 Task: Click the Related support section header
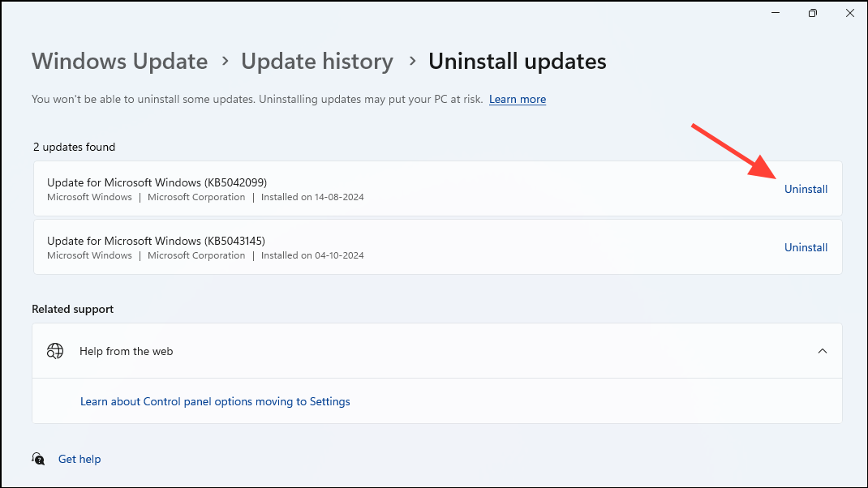click(72, 309)
